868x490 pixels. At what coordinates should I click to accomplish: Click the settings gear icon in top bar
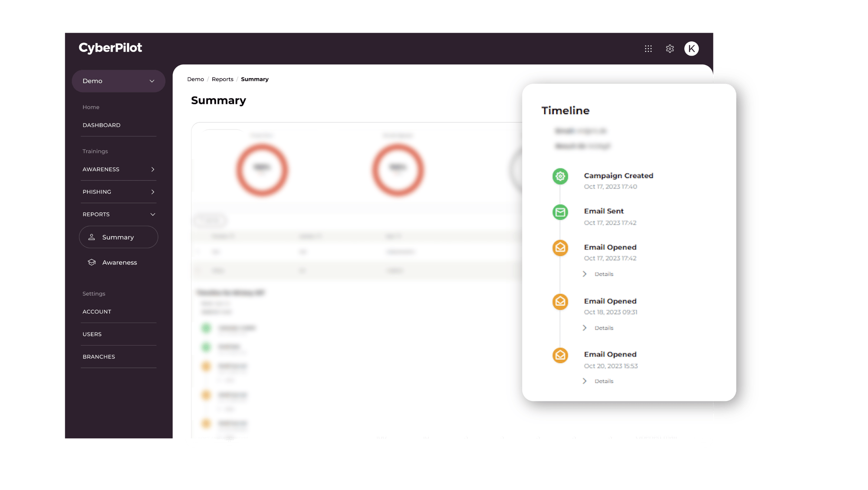pos(670,48)
